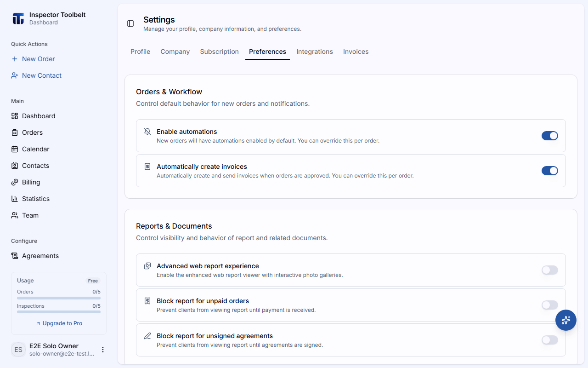This screenshot has height=368, width=588.
Task: Enable Advanced web report experience toggle
Action: coord(550,270)
